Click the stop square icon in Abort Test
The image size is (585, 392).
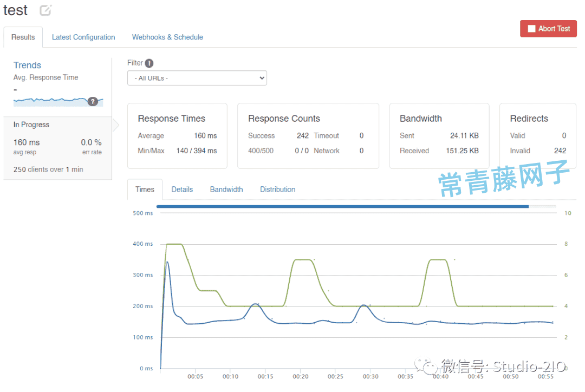tap(531, 29)
